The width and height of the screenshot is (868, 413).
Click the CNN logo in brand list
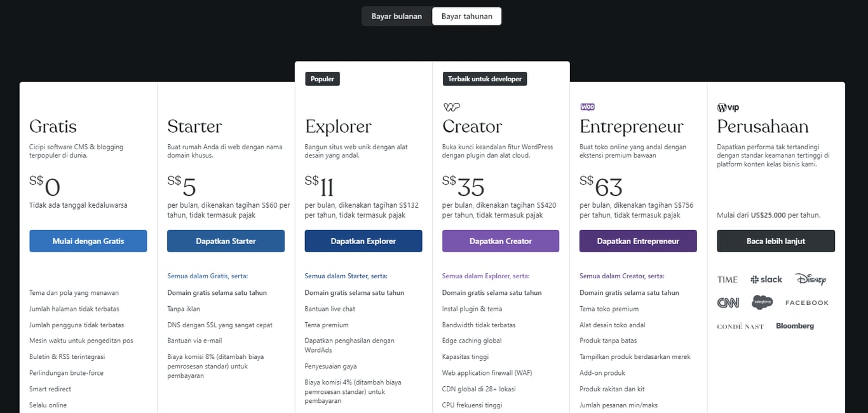(727, 302)
